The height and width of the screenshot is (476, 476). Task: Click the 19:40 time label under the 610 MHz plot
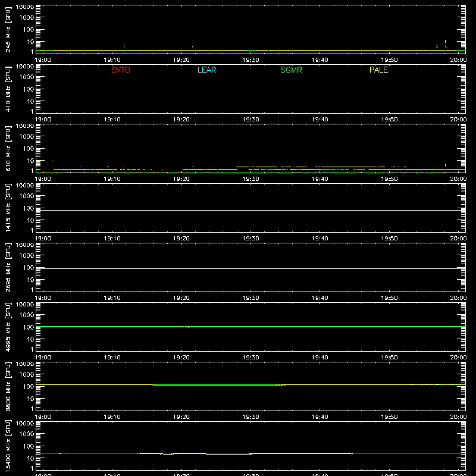320,179
